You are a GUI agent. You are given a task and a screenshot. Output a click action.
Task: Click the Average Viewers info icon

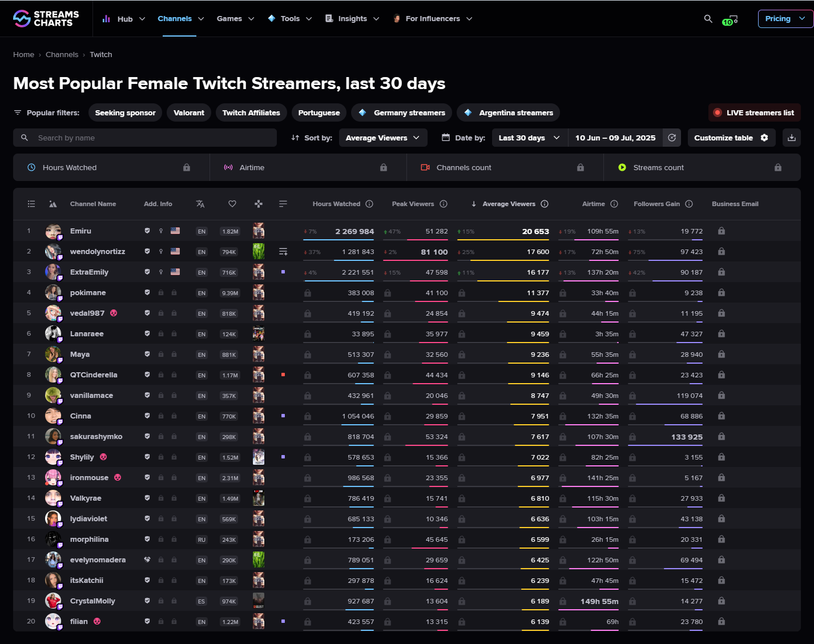[x=545, y=204]
